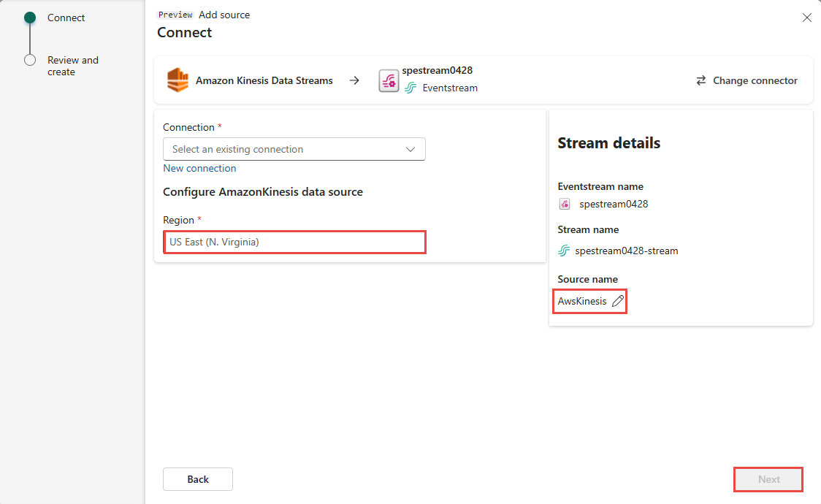
Task: Click the arrow between Kinesis and Eventstream
Action: [354, 80]
